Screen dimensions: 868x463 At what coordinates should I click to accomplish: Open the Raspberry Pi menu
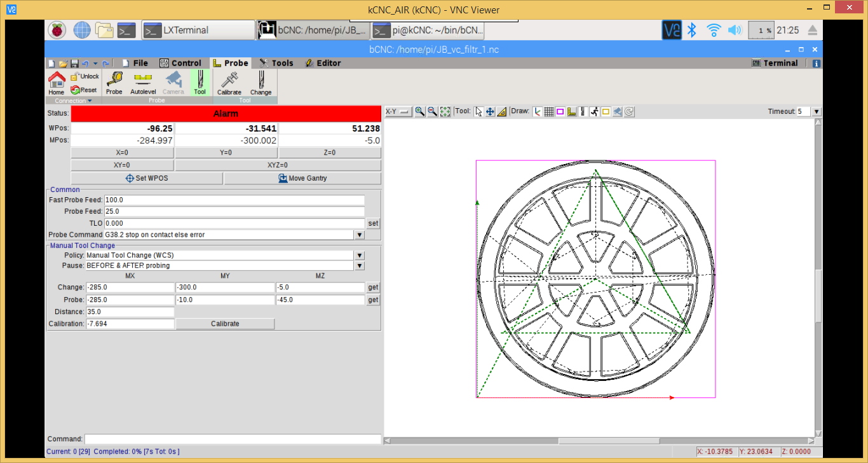click(57, 30)
